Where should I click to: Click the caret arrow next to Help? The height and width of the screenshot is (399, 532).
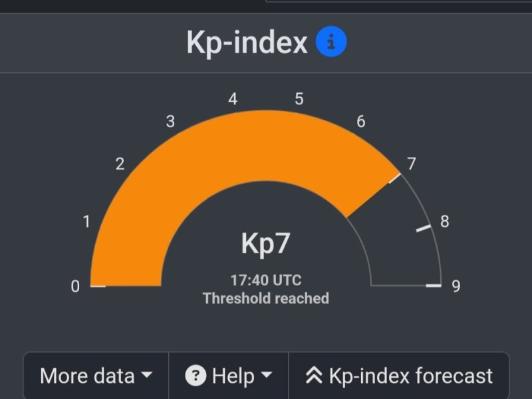point(266,376)
